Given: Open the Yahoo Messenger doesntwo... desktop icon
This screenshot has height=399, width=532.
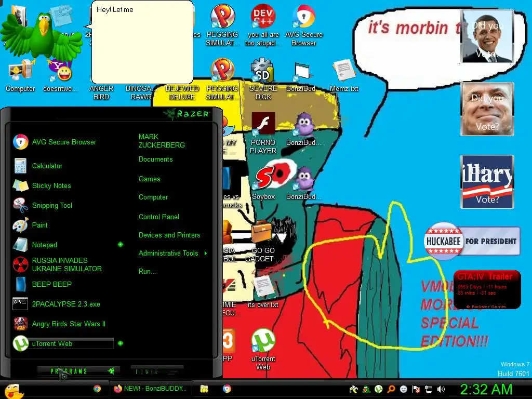Looking at the screenshot, I should [61, 76].
